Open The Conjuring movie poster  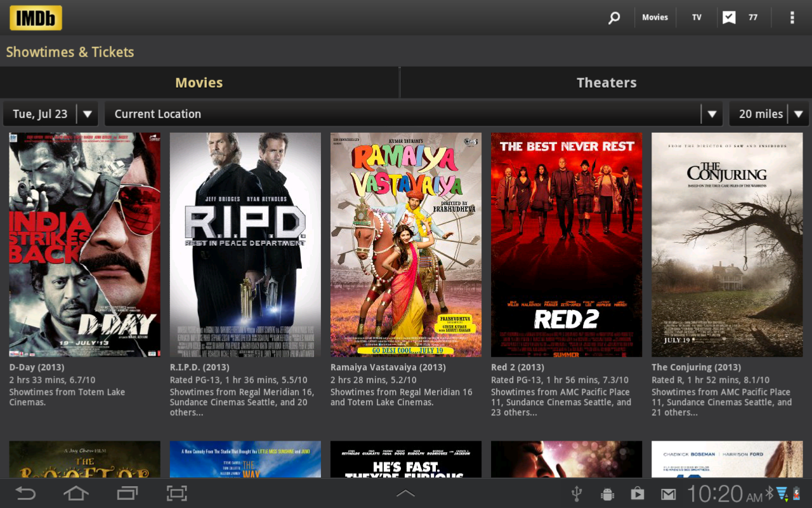tap(727, 244)
